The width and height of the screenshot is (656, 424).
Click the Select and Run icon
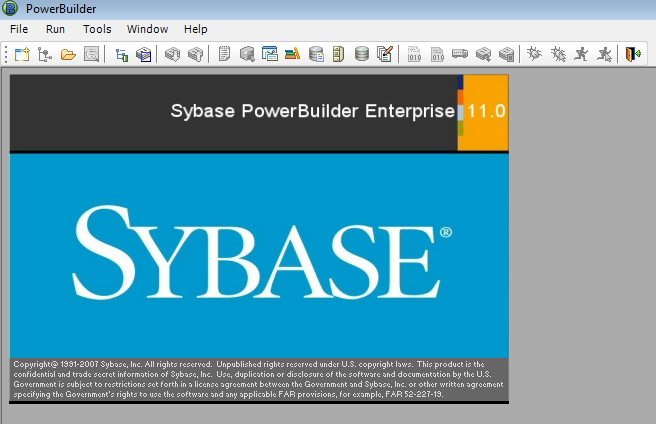pos(604,54)
